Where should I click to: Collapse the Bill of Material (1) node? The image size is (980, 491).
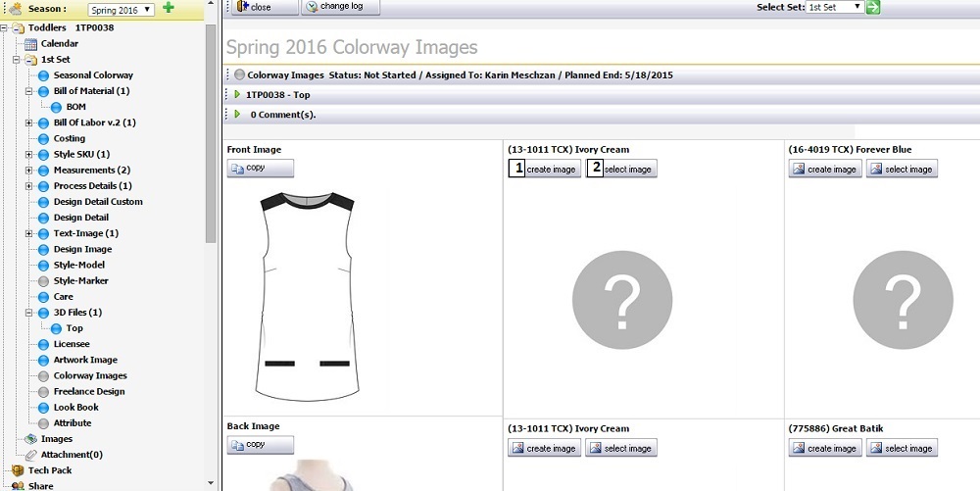point(28,91)
